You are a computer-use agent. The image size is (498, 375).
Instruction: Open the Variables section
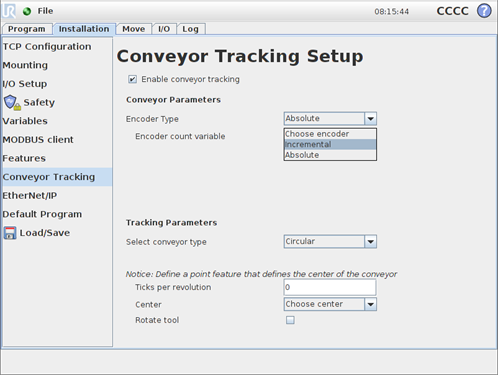click(57, 121)
